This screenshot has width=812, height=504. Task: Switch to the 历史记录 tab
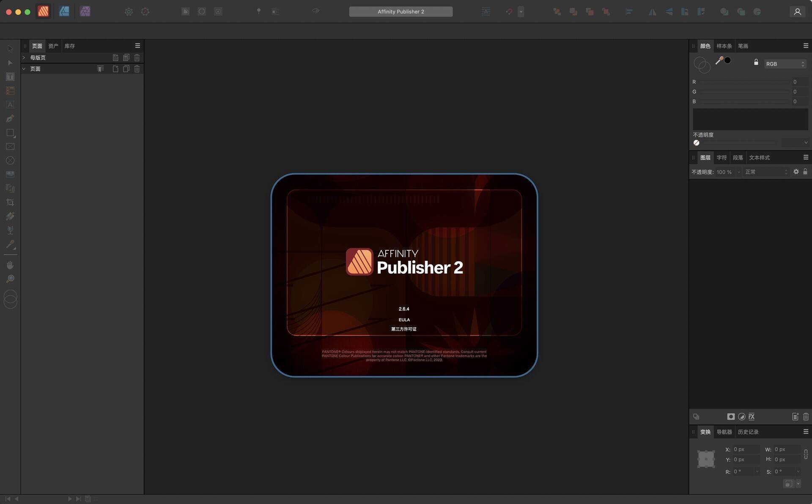[x=748, y=432]
